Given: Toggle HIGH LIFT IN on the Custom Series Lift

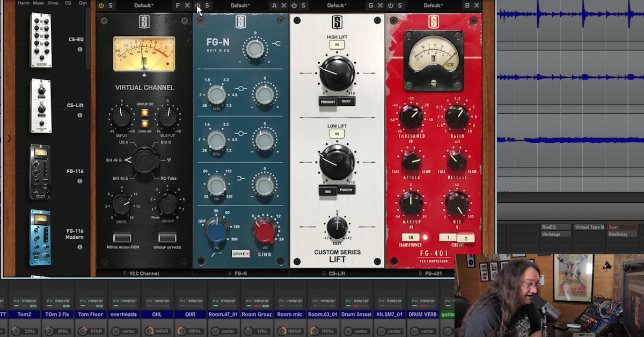Looking at the screenshot, I should (336, 45).
